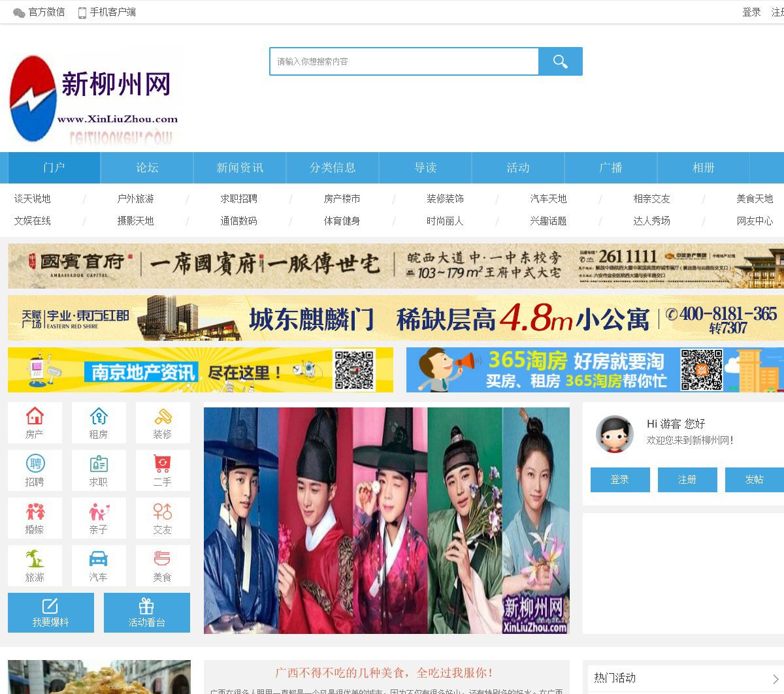Open the 婚嫁 wedding icon
The height and width of the screenshot is (694, 784).
(x=35, y=518)
